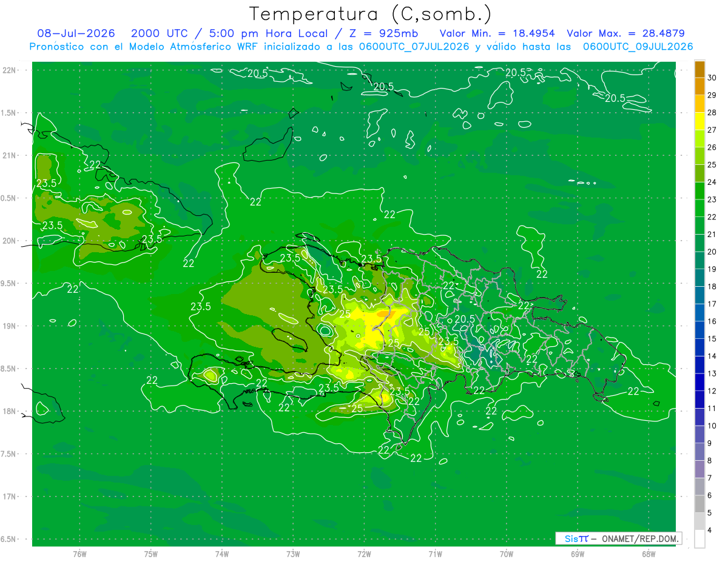
Task: Click the "28" colorbar scale label
Action: click(712, 112)
